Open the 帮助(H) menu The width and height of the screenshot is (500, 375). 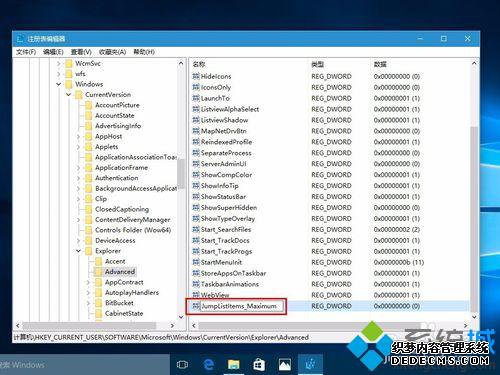144,52
